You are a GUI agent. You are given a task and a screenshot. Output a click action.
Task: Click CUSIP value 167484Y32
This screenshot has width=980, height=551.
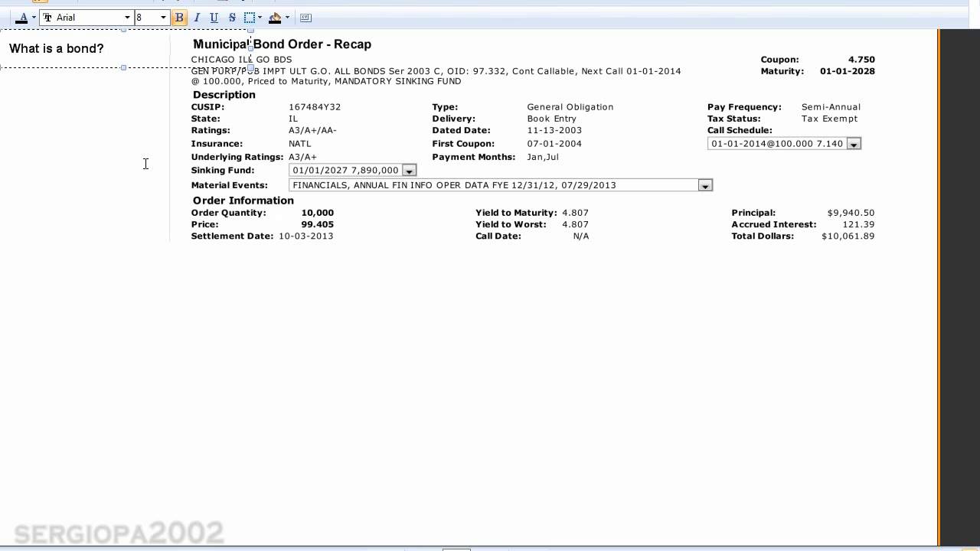(x=315, y=107)
